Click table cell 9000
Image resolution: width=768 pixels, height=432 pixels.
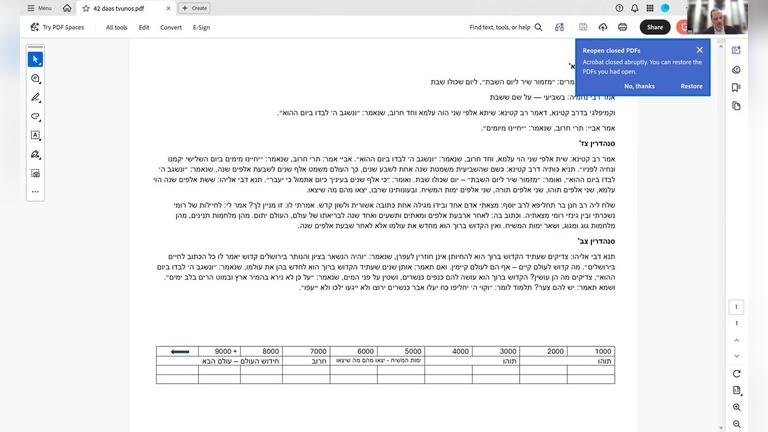click(x=219, y=351)
